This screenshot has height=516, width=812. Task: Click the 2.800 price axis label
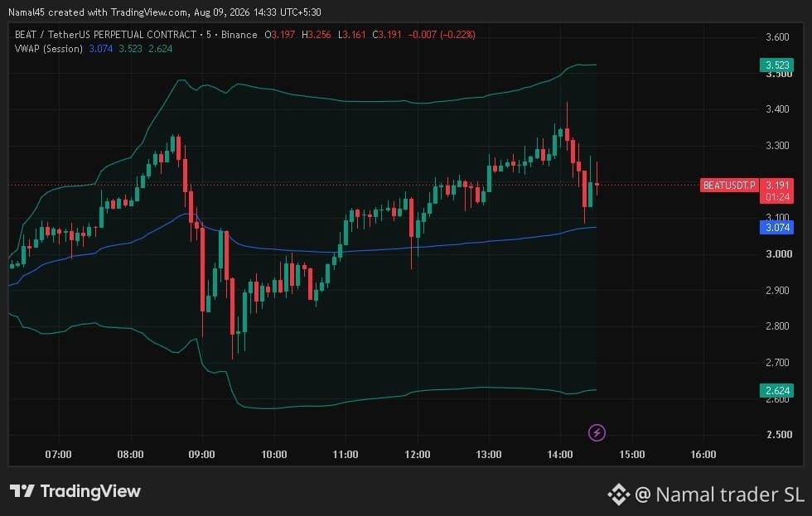[777, 326]
